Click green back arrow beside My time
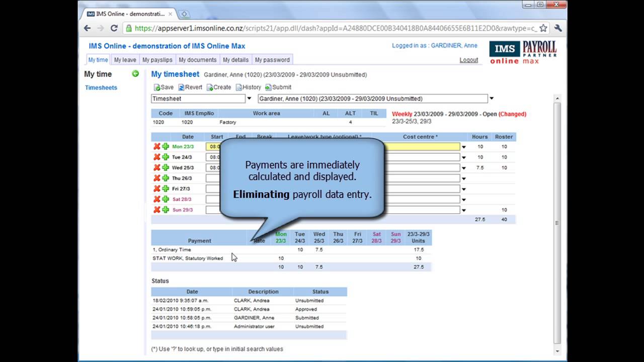644x362 pixels. point(135,74)
